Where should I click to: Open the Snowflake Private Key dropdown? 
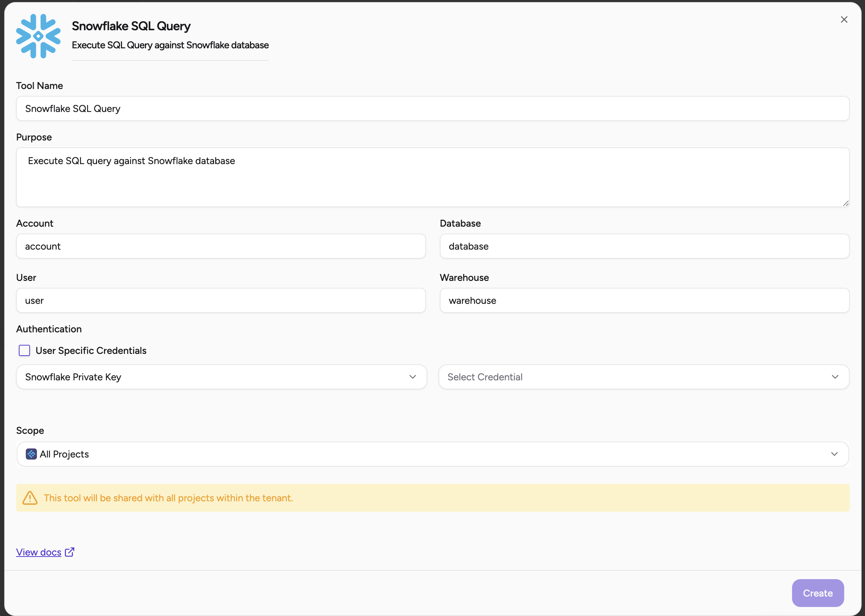click(221, 377)
